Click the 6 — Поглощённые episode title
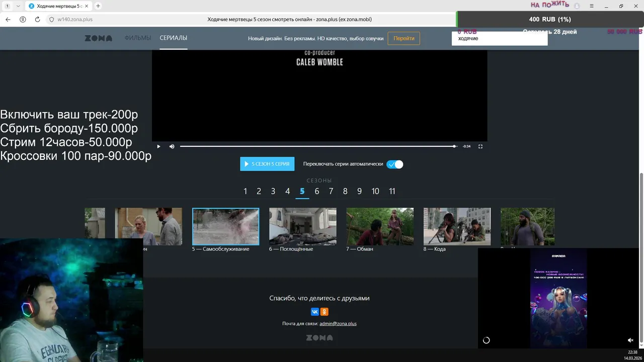Viewport: 644px width, 362px height. [x=291, y=249]
